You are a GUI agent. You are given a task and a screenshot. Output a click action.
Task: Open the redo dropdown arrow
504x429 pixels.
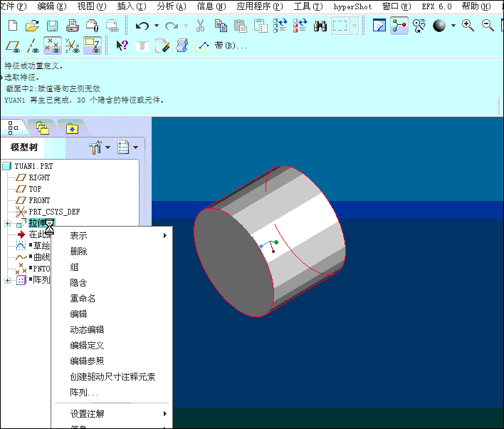pos(186,26)
